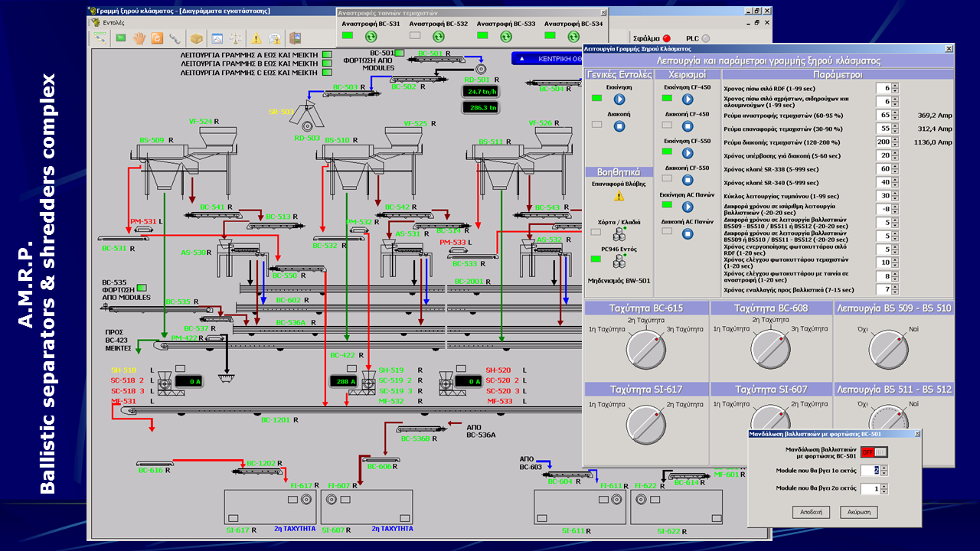Viewport: 980px width, 551px height.
Task: Click the Αναστροφή BC-533 rotate icon
Action: (506, 36)
